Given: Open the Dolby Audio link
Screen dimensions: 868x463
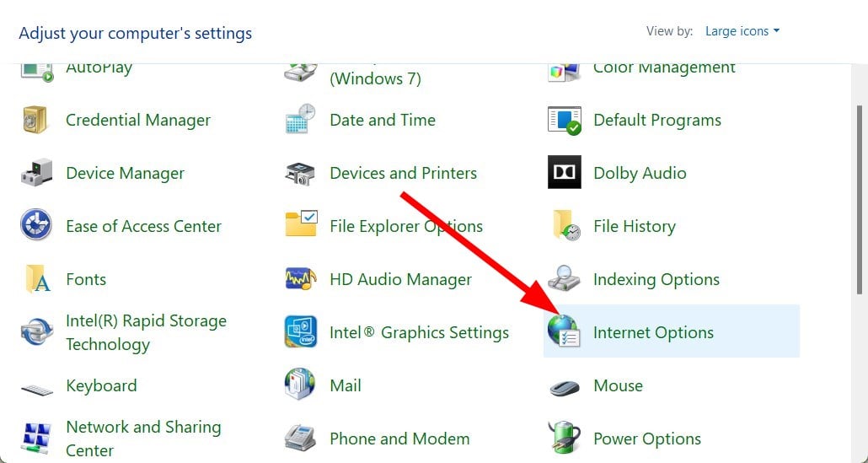Looking at the screenshot, I should pos(640,174).
